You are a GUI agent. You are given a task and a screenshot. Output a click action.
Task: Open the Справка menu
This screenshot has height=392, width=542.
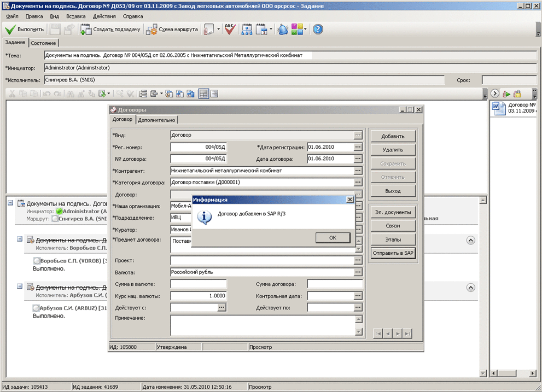tap(133, 16)
